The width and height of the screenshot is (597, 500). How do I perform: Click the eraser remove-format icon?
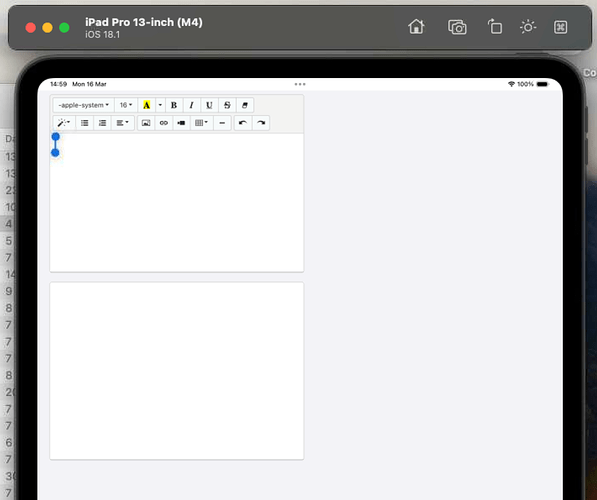pyautogui.click(x=245, y=105)
